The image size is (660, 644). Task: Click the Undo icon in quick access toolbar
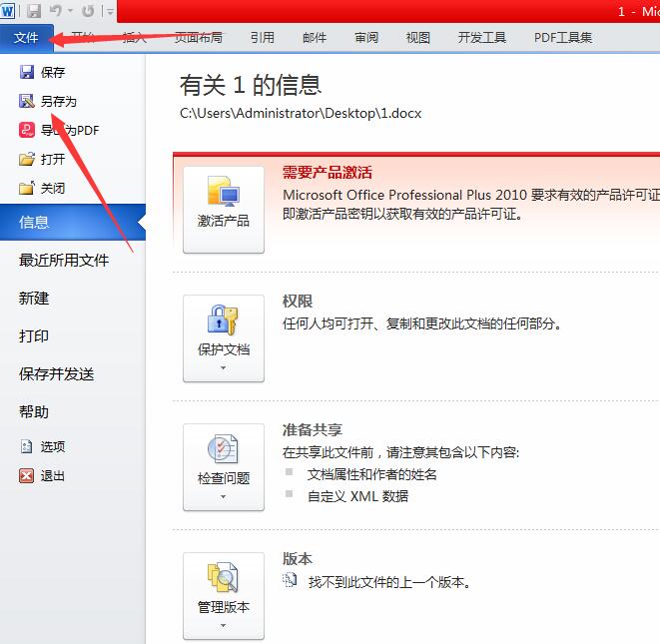tap(56, 11)
